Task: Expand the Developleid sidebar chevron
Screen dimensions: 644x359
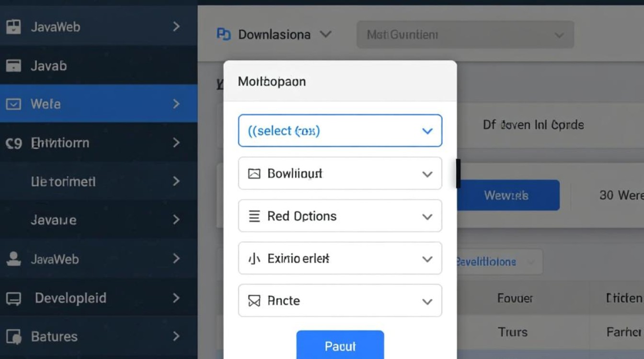Action: coord(176,298)
